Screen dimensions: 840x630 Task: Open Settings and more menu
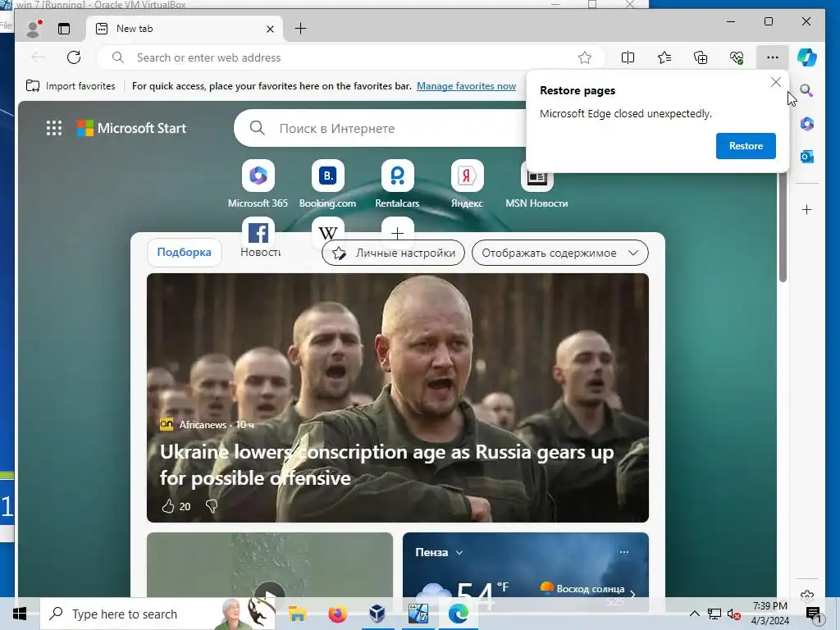(x=773, y=57)
